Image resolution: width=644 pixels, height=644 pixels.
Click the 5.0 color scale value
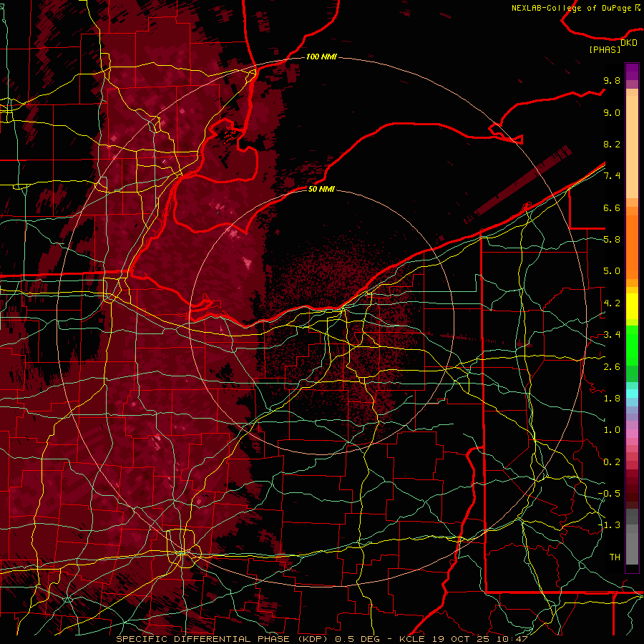click(612, 271)
